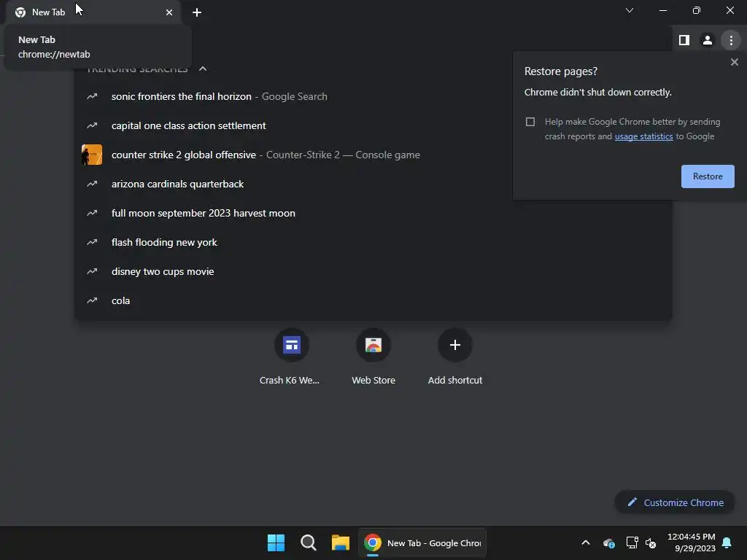Select disney two cups movie suggestion
The image size is (747, 560).
click(x=373, y=271)
